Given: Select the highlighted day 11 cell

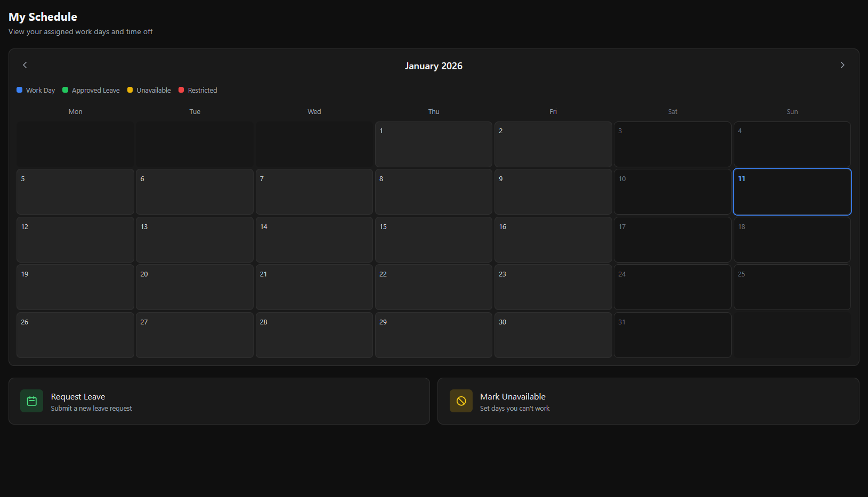Looking at the screenshot, I should [x=792, y=192].
